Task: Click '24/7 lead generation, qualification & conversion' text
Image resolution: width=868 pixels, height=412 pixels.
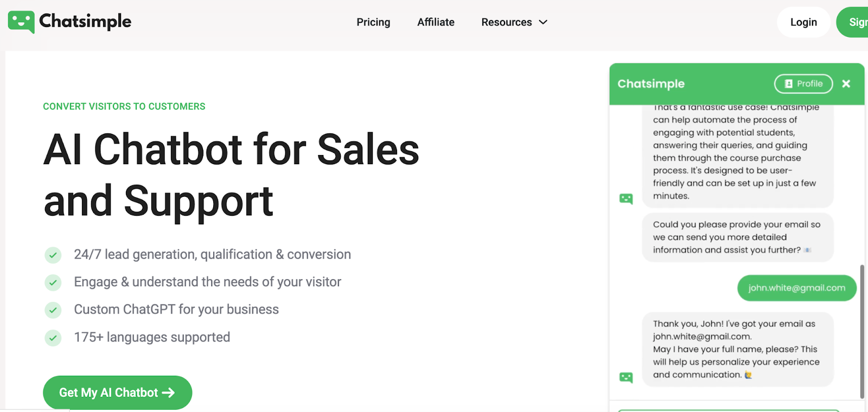Action: click(x=213, y=254)
